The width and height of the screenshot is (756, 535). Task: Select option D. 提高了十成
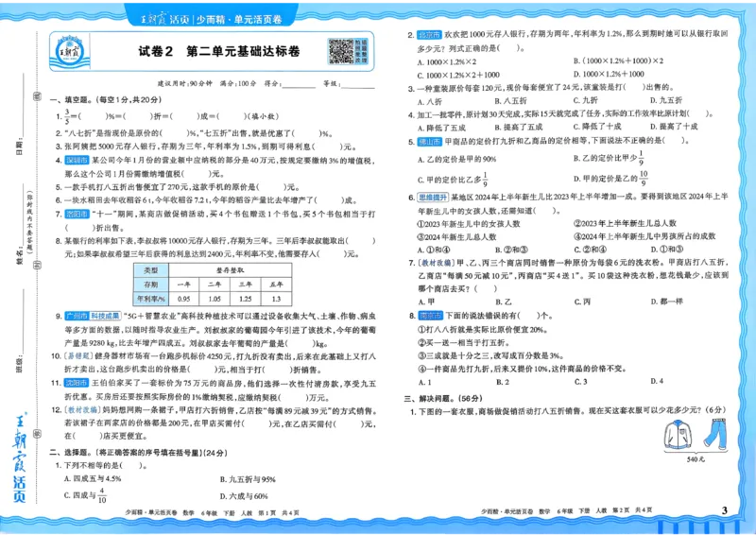pos(674,127)
